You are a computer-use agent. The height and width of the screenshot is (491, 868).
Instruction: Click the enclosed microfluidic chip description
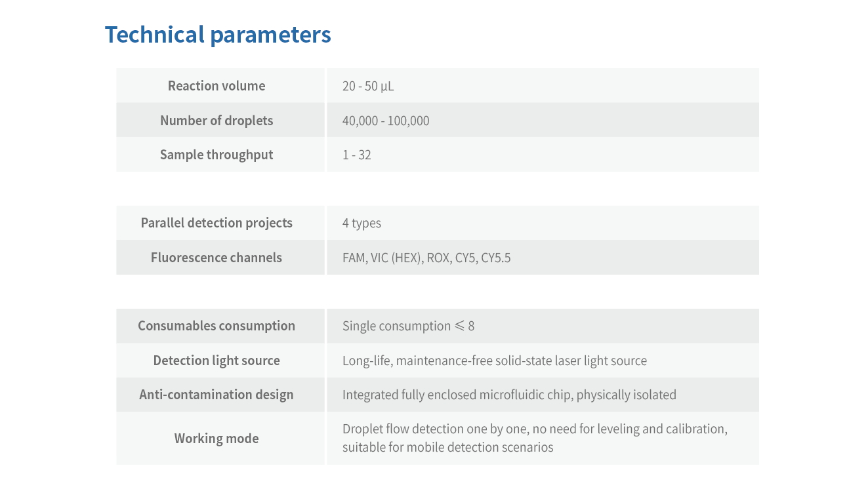click(x=509, y=395)
